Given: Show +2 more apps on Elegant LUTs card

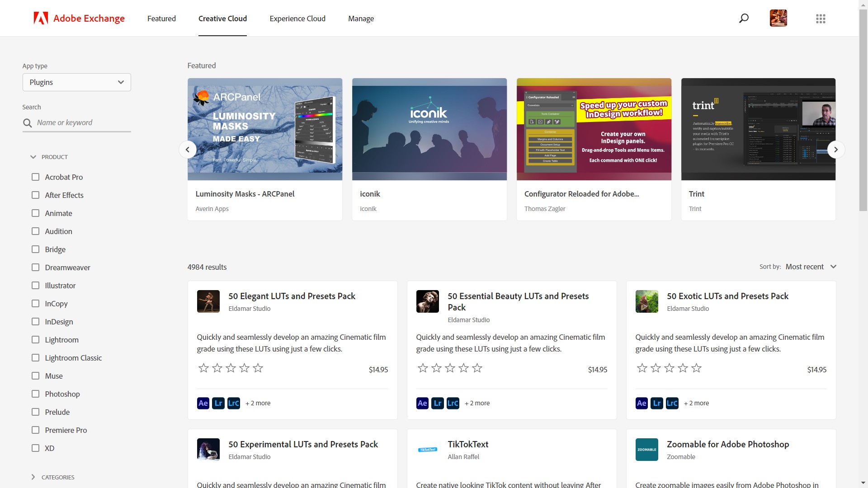Looking at the screenshot, I should click(x=258, y=403).
